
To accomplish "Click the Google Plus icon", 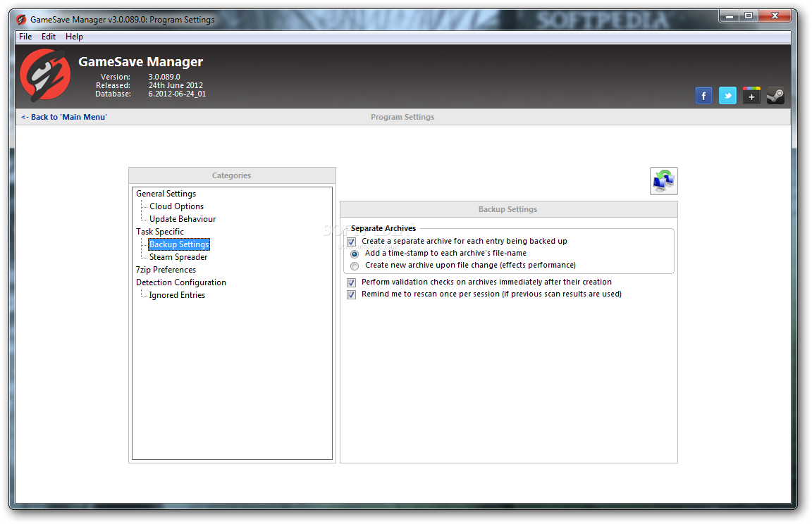I will 751,96.
